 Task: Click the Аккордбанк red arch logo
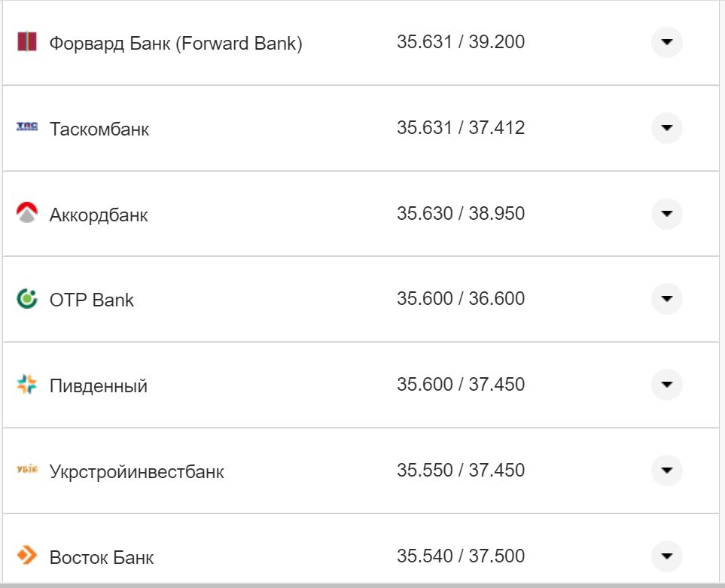pyautogui.click(x=27, y=213)
